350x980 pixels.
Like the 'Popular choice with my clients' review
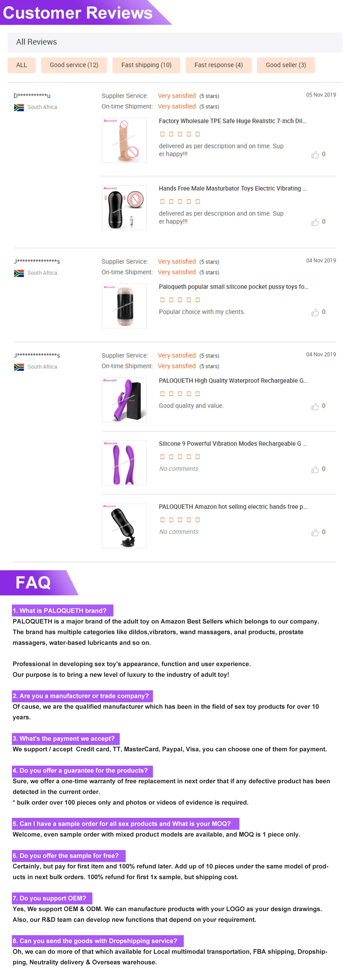click(315, 312)
